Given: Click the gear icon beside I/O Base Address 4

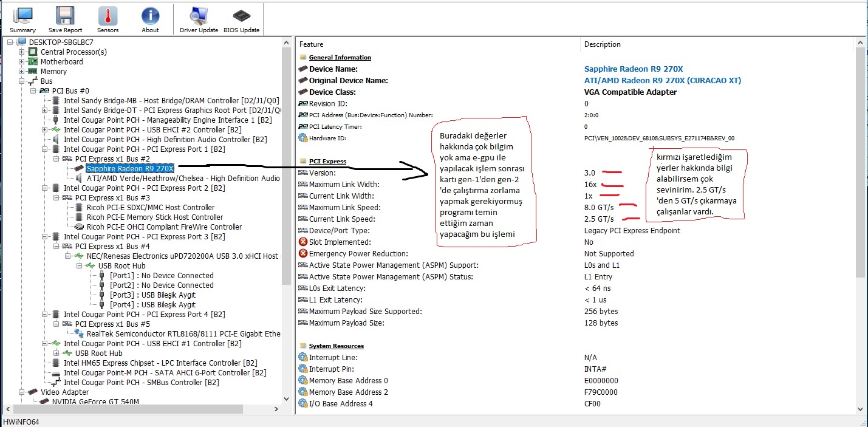Looking at the screenshot, I should coord(303,403).
